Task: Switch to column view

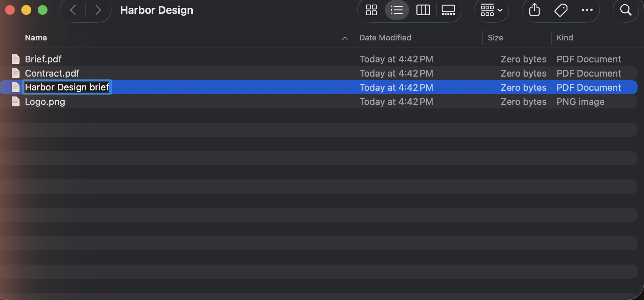Action: pyautogui.click(x=423, y=10)
